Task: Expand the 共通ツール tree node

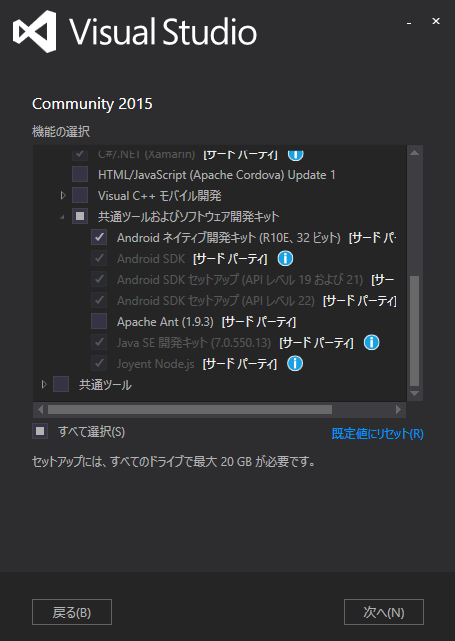Action: pyautogui.click(x=44, y=384)
